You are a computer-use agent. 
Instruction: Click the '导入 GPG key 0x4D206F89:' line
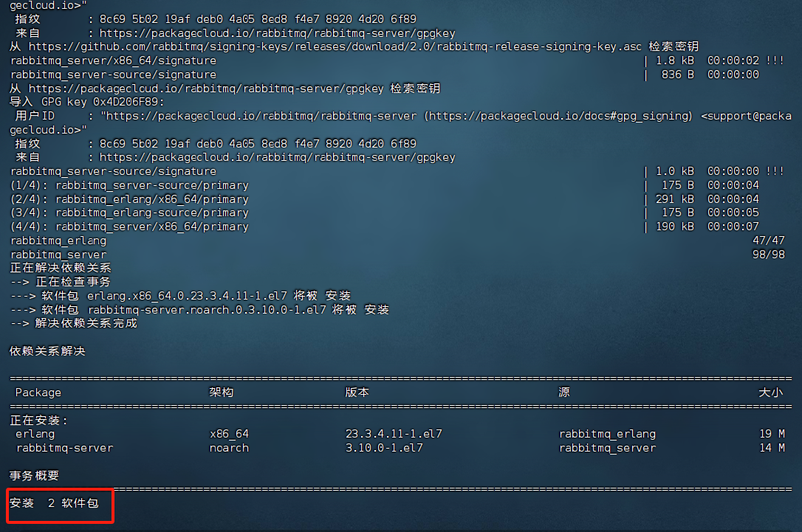(x=87, y=102)
